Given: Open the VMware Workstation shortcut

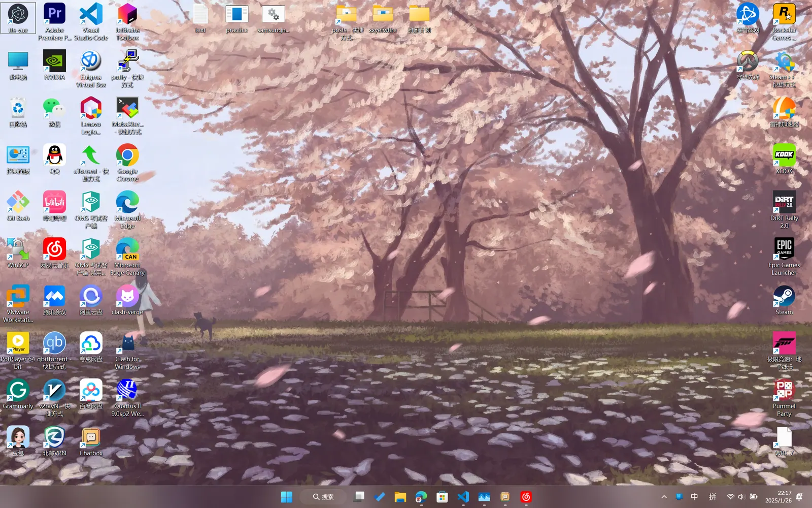Looking at the screenshot, I should (18, 297).
